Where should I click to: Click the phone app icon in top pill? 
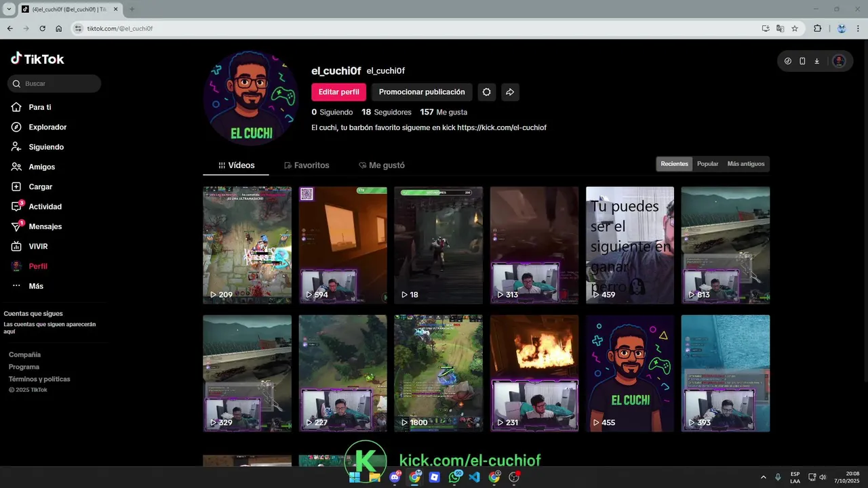802,61
